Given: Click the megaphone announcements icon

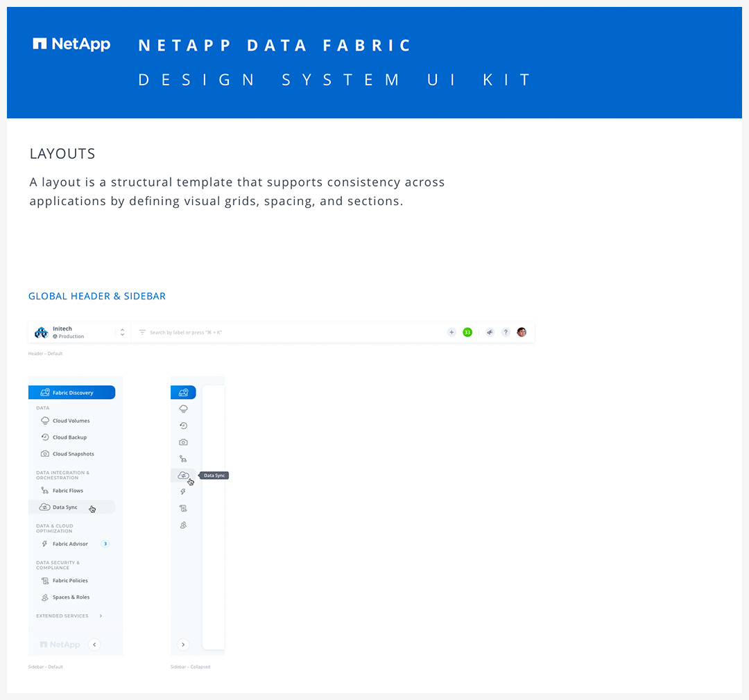Looking at the screenshot, I should click(x=490, y=332).
